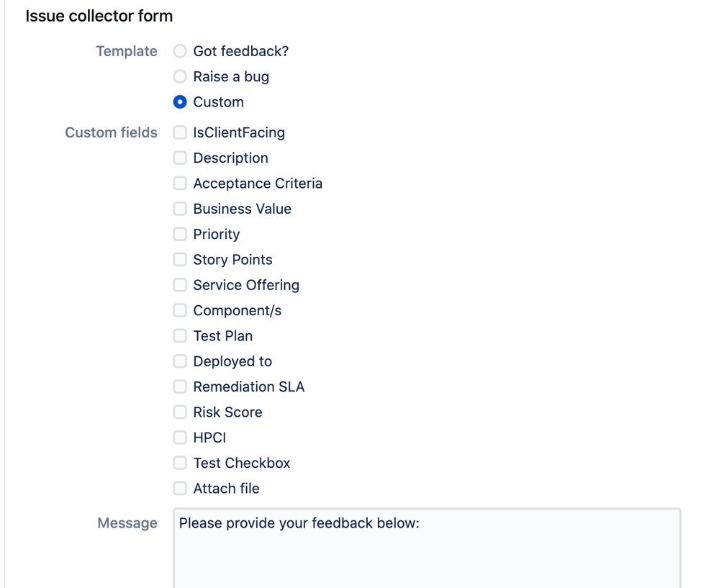Enable the IsClientFacing custom field checkbox
Image resolution: width=719 pixels, height=588 pixels.
[x=180, y=132]
